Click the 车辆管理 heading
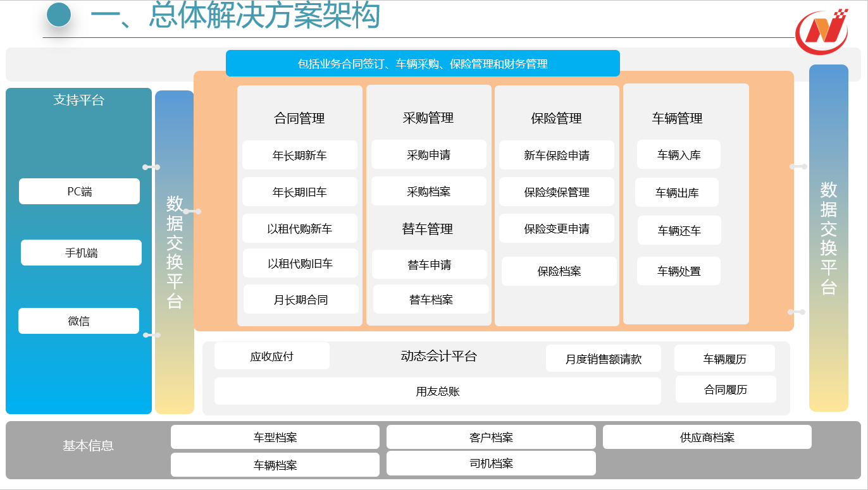 (677, 118)
